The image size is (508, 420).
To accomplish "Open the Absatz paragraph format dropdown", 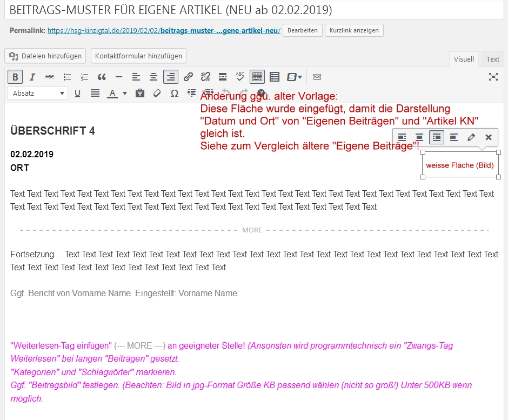I will click(x=37, y=94).
